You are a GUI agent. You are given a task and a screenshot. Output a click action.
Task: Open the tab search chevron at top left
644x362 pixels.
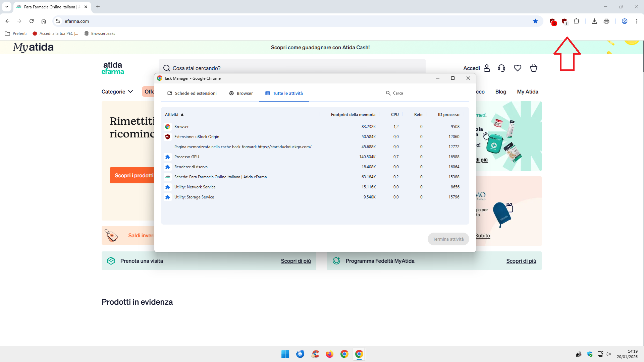tap(7, 7)
